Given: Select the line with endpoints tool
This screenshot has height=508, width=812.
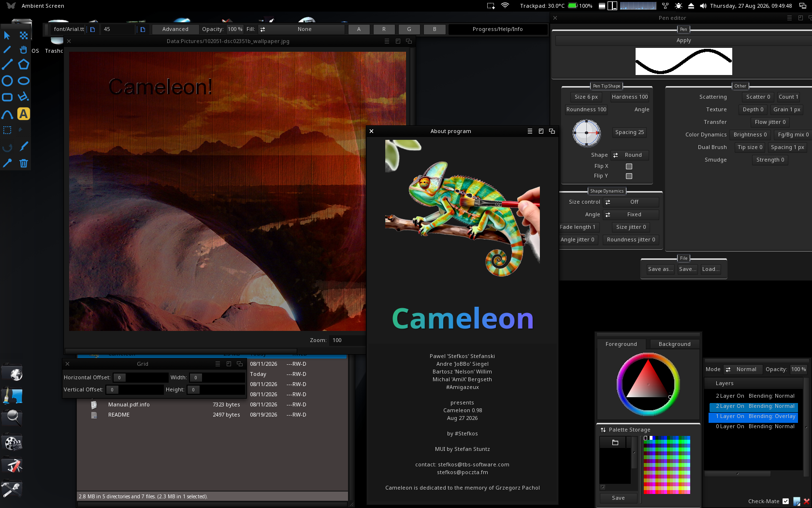Looking at the screenshot, I should [7, 64].
